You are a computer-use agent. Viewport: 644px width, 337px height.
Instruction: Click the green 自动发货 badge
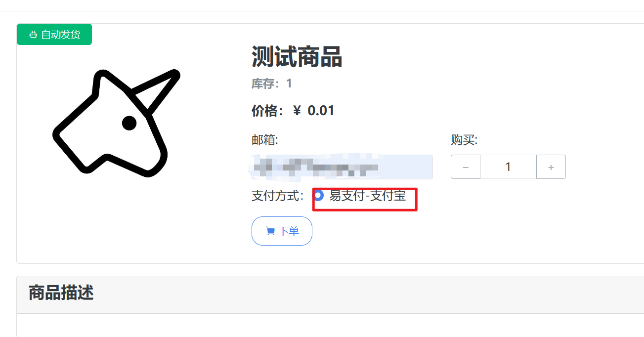pos(54,35)
